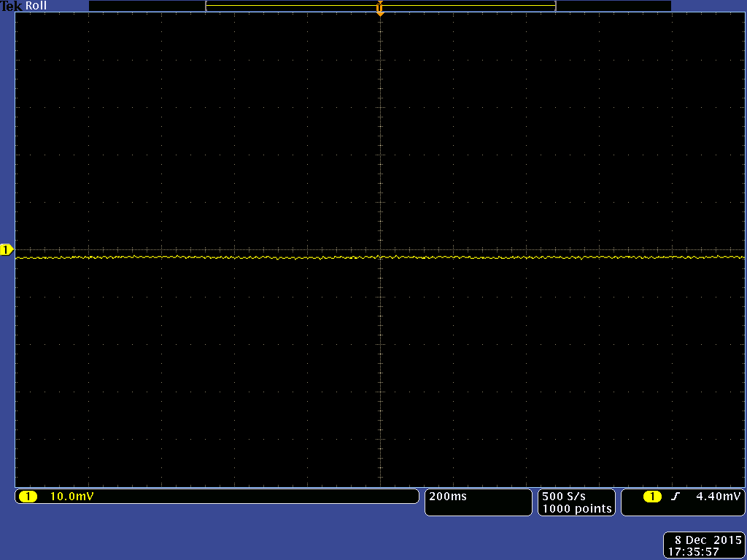Click the trigger source channel 1 badge
Image resolution: width=747 pixels, height=560 pixels.
click(x=652, y=497)
